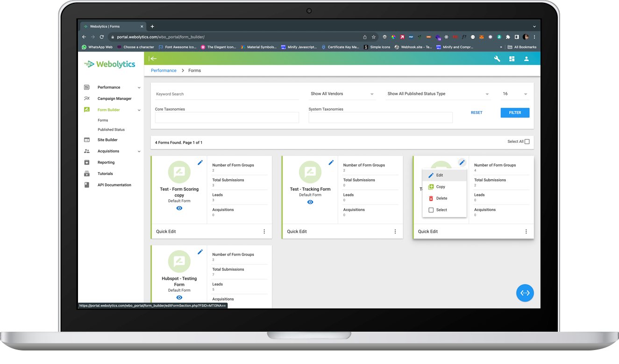Toggle eye icon on Test - Form Scoring copy
The image size is (619, 364).
coord(179,208)
